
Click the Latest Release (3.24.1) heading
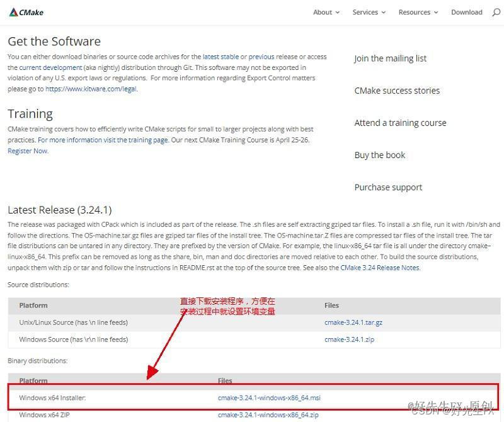(x=59, y=210)
